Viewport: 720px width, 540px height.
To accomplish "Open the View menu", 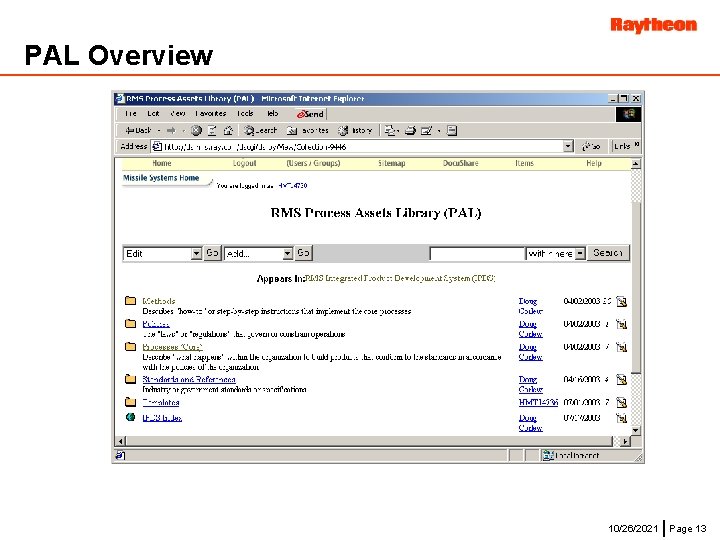I will 178,113.
